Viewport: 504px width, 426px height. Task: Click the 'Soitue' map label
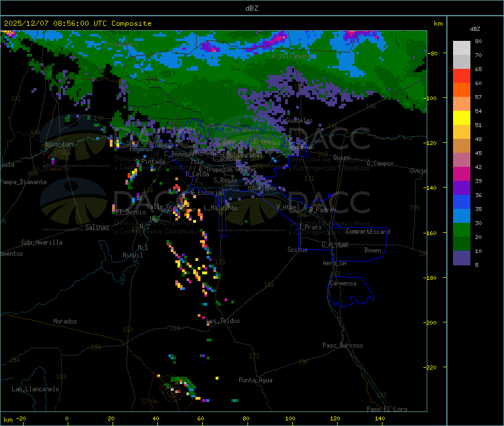[x=297, y=250]
